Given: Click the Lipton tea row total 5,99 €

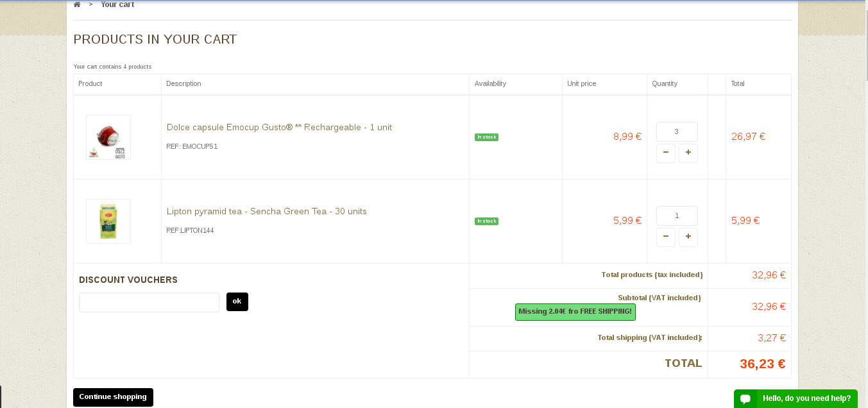Looking at the screenshot, I should [745, 221].
